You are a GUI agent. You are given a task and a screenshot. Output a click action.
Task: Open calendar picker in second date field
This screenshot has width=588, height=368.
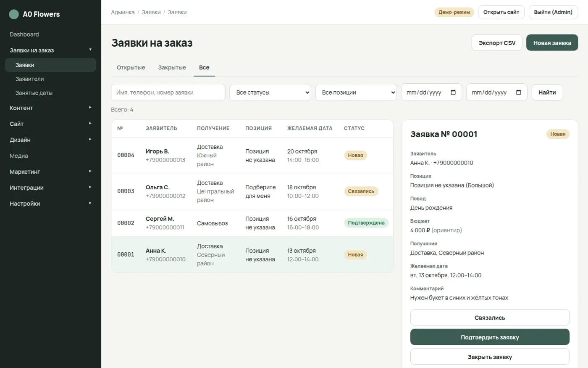pyautogui.click(x=518, y=93)
